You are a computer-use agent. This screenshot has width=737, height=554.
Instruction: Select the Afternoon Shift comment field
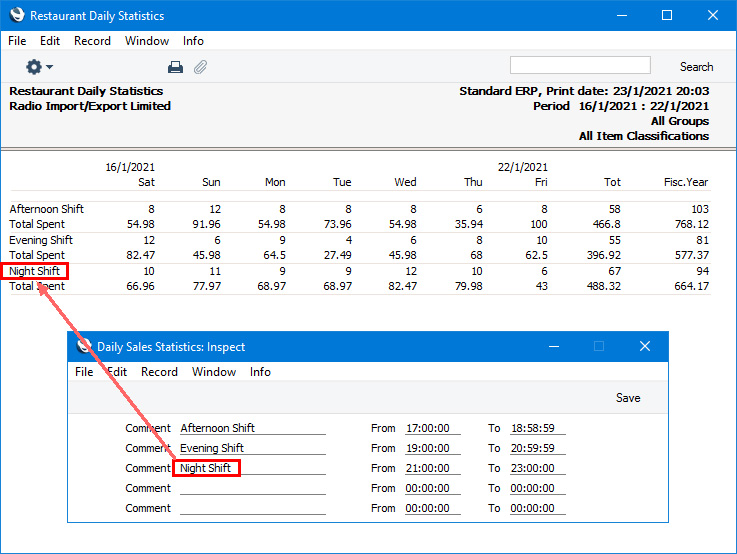pyautogui.click(x=252, y=428)
